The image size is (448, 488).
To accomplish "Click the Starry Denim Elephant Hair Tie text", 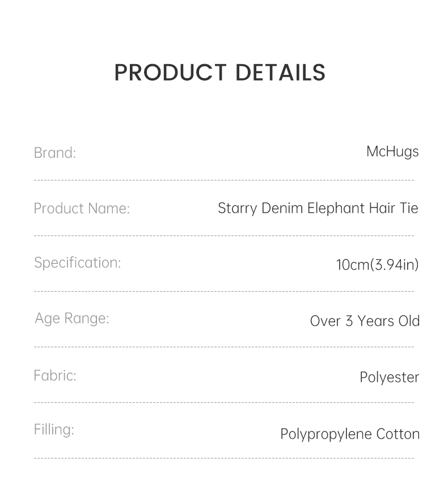I will click(x=318, y=208).
